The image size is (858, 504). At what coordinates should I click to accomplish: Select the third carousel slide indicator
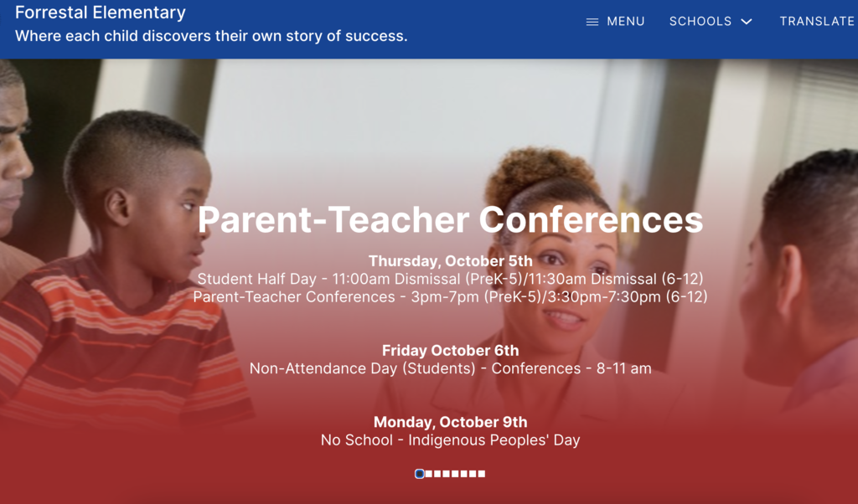coord(437,474)
